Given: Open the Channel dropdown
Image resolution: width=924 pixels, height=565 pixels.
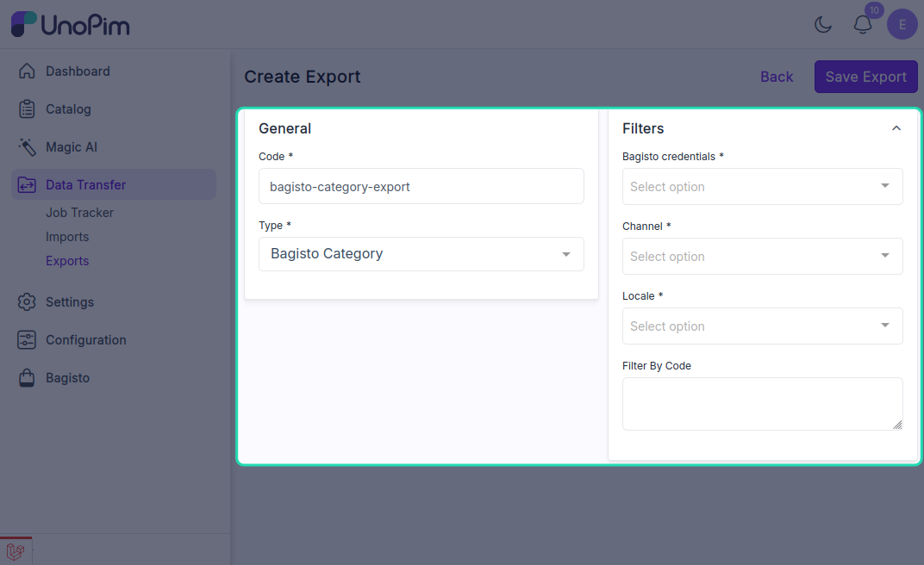Looking at the screenshot, I should pos(762,256).
